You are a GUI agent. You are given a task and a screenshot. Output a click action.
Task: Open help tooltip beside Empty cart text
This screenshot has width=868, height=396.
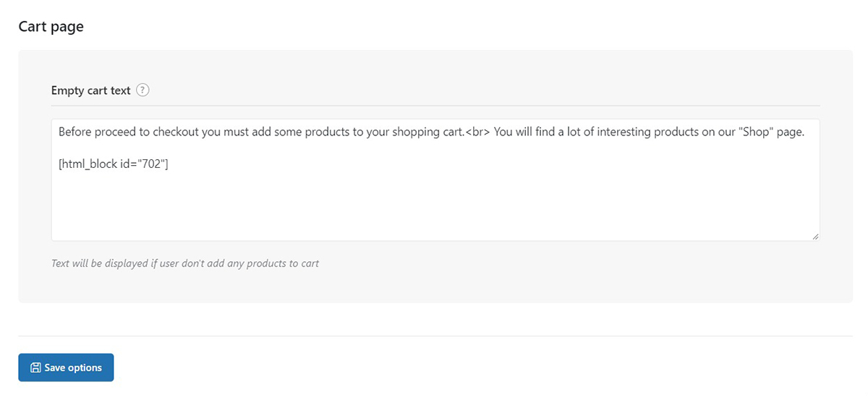click(142, 90)
